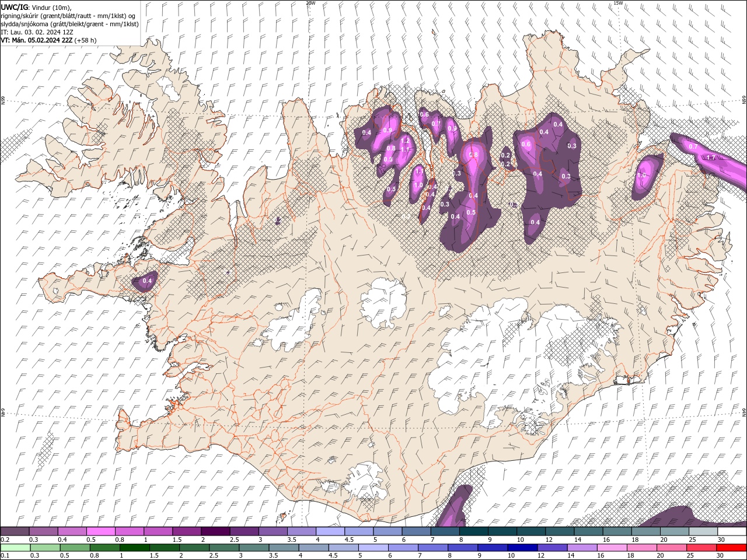Select bottom legend violet swatch starting at 12
747x560 pixels.
tap(551, 548)
